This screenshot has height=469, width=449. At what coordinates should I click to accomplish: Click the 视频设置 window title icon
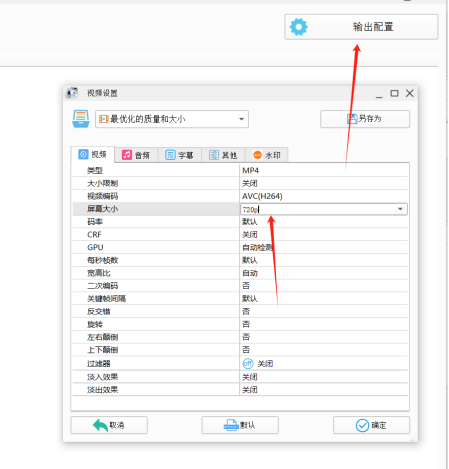(72, 93)
